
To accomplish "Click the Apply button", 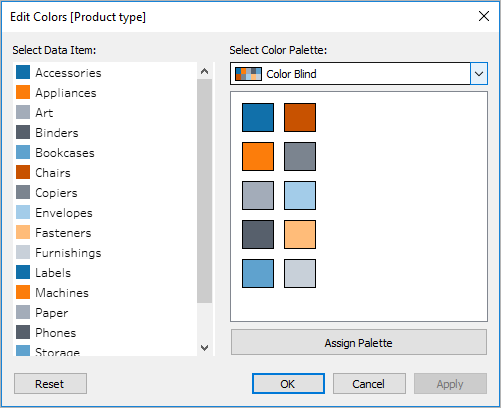I will tap(450, 384).
